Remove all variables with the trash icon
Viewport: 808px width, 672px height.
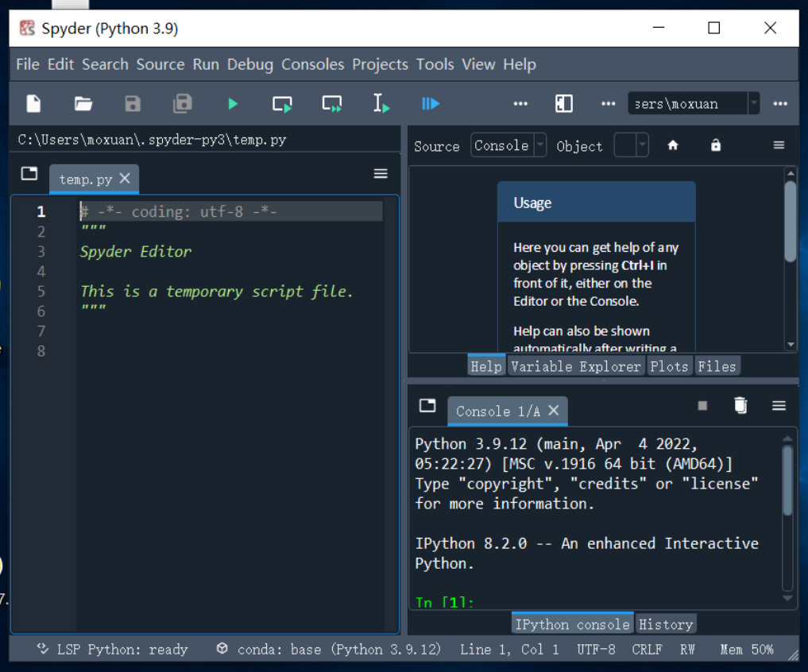(740, 406)
